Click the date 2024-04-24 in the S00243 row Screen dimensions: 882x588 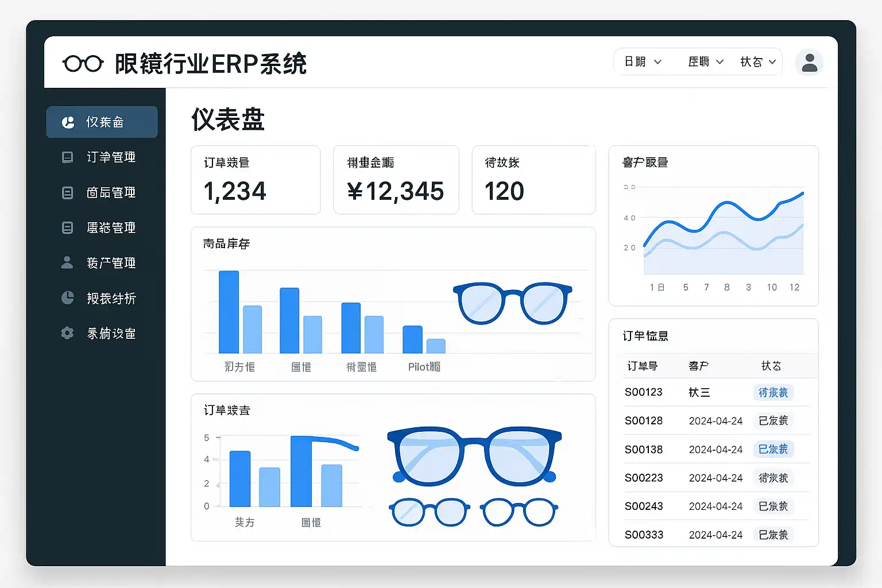(x=716, y=506)
